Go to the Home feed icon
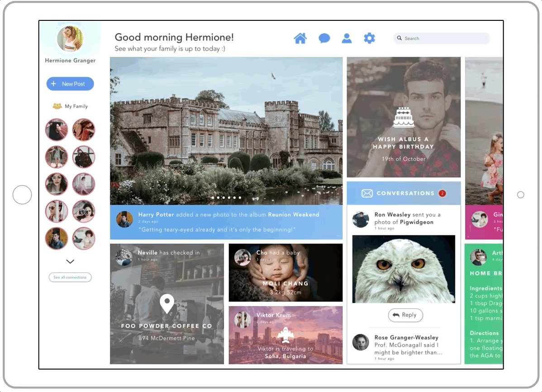 click(300, 38)
